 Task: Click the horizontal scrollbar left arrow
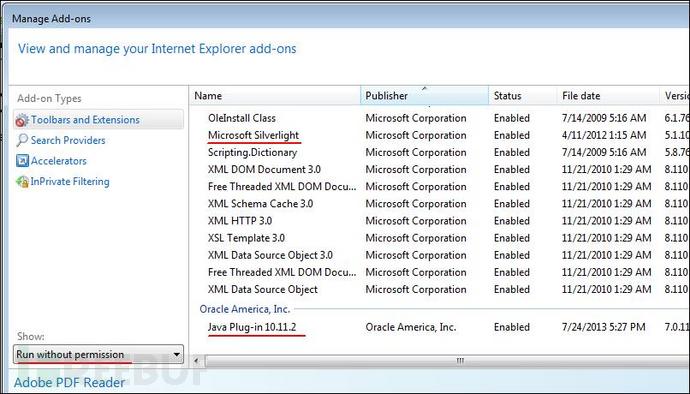(197, 361)
